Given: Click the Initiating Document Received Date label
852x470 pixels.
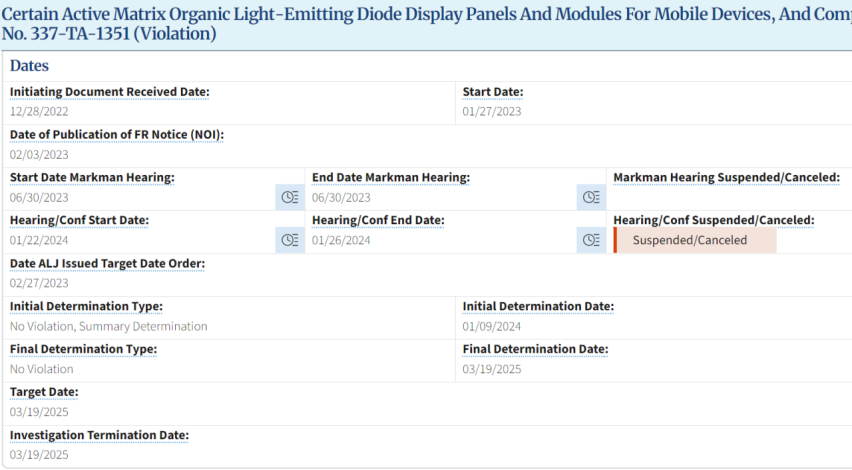Looking at the screenshot, I should [x=109, y=92].
